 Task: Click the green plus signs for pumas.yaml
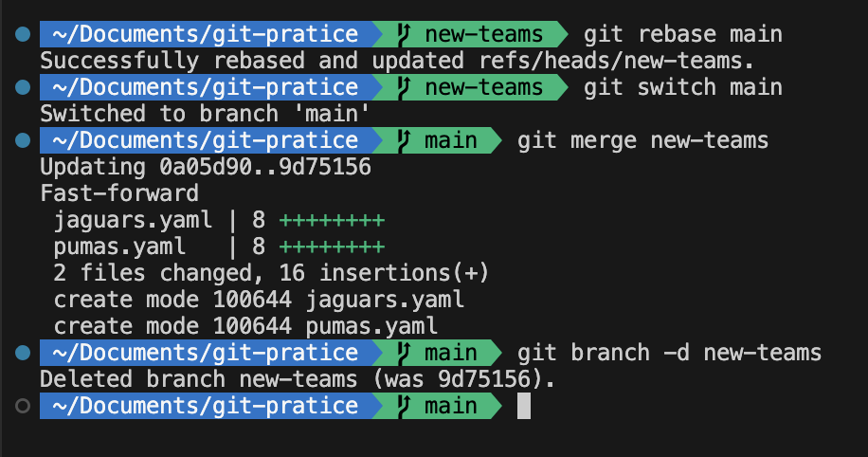[333, 247]
